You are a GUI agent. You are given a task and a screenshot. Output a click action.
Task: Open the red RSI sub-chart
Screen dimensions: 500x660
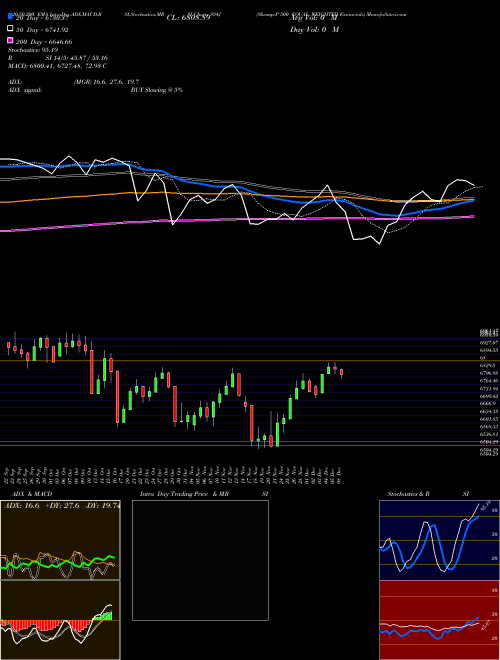coord(439,620)
